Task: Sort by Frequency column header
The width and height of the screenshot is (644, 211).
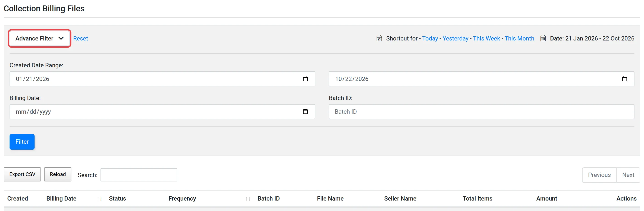Action: coord(182,198)
